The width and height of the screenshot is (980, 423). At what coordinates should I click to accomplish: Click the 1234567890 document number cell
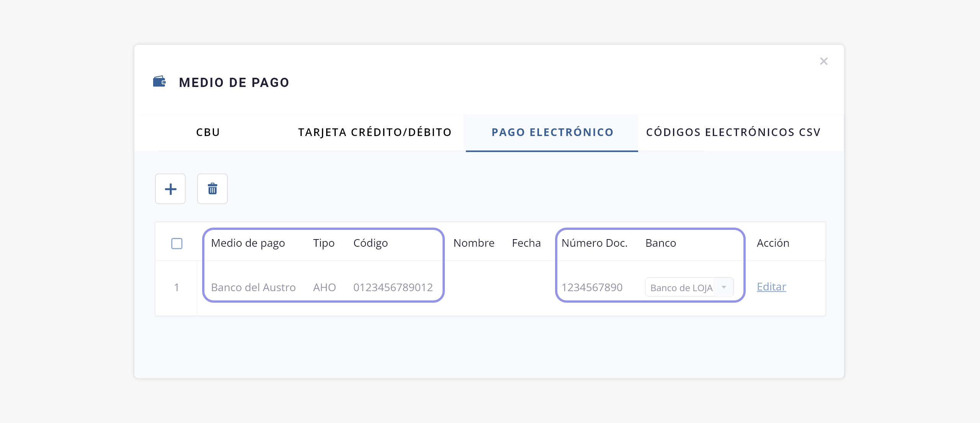point(592,287)
